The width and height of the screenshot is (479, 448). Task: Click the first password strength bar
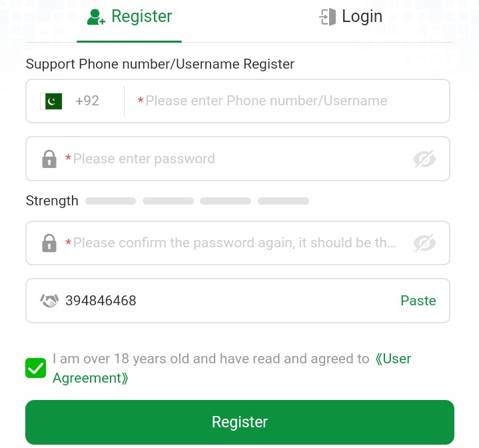tap(111, 201)
